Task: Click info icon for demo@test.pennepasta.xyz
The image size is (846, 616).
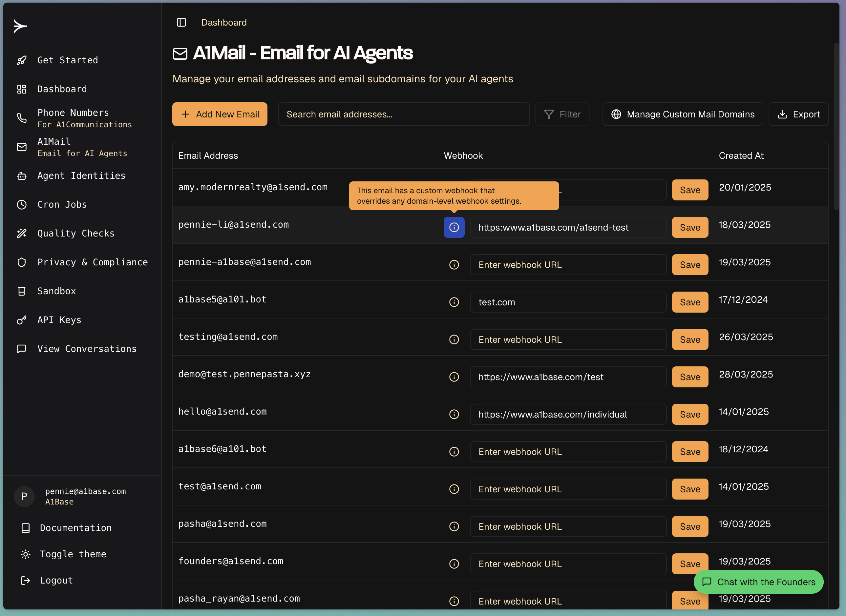Action: pos(454,377)
